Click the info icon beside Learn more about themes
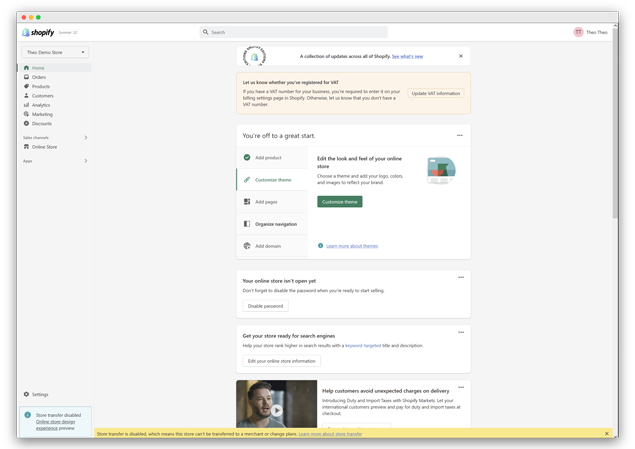 coord(320,246)
